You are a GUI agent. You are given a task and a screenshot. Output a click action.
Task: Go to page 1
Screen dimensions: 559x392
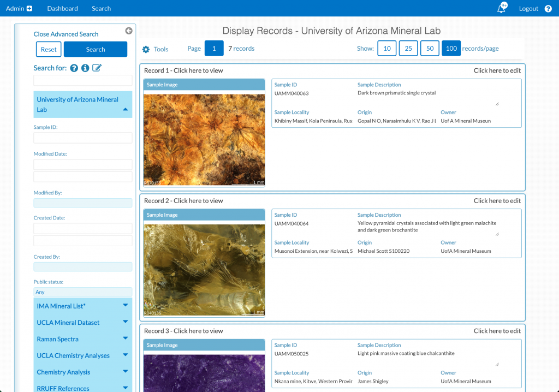(x=214, y=48)
